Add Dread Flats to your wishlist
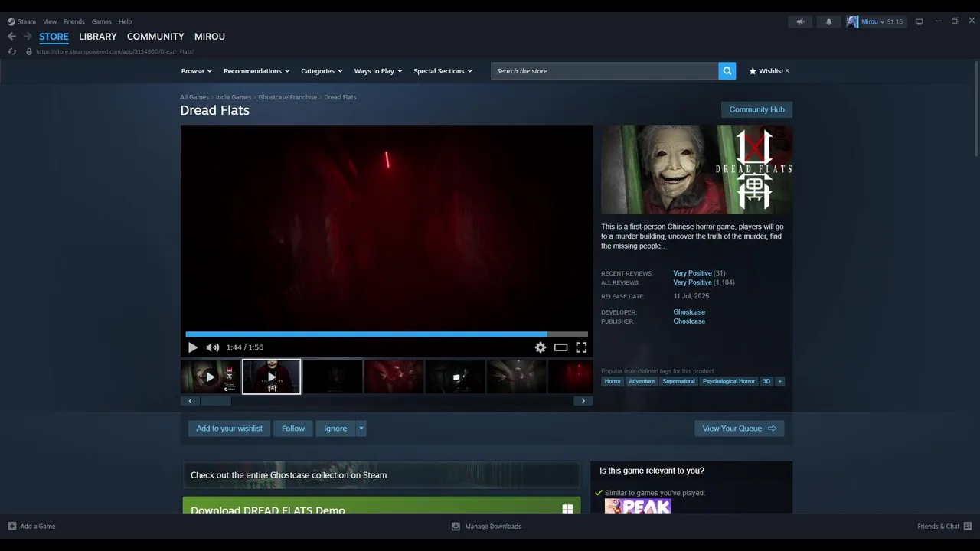This screenshot has width=980, height=551. 229,429
